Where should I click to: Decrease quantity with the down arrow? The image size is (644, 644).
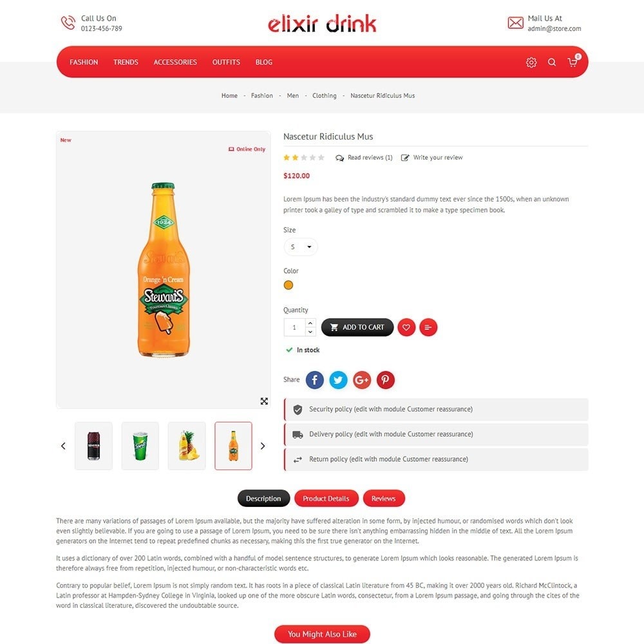point(310,332)
